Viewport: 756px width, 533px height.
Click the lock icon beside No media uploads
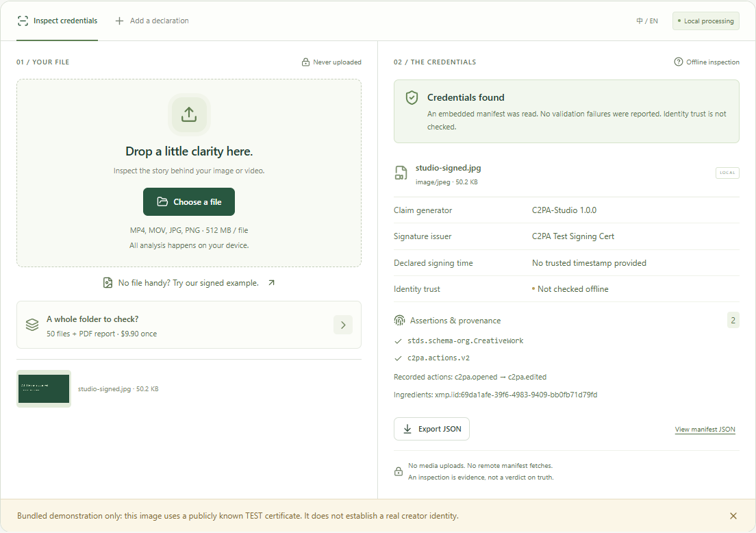coord(399,471)
